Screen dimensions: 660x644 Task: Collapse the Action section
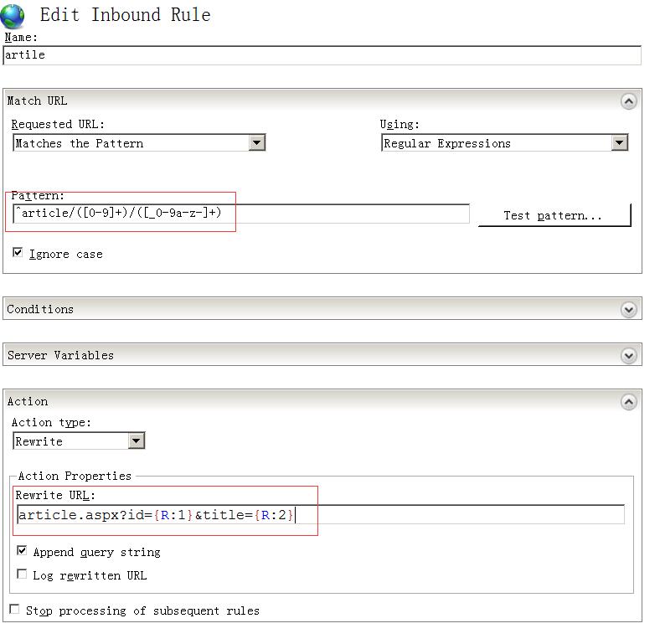(x=629, y=402)
